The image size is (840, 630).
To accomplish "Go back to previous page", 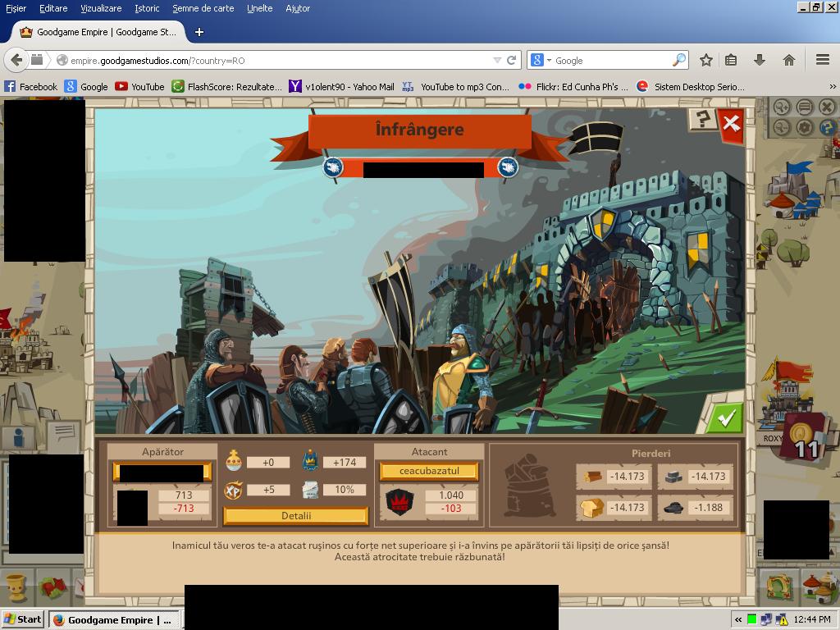I will click(16, 60).
